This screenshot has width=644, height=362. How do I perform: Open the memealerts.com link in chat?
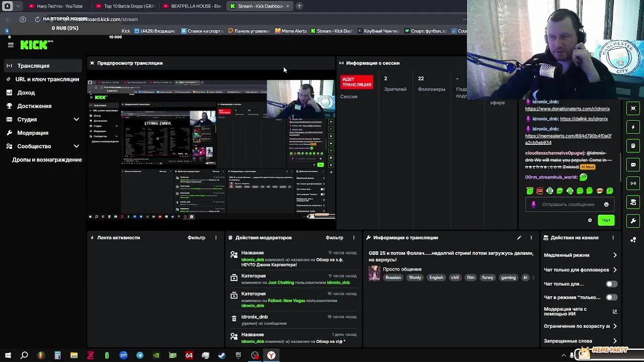(x=569, y=139)
